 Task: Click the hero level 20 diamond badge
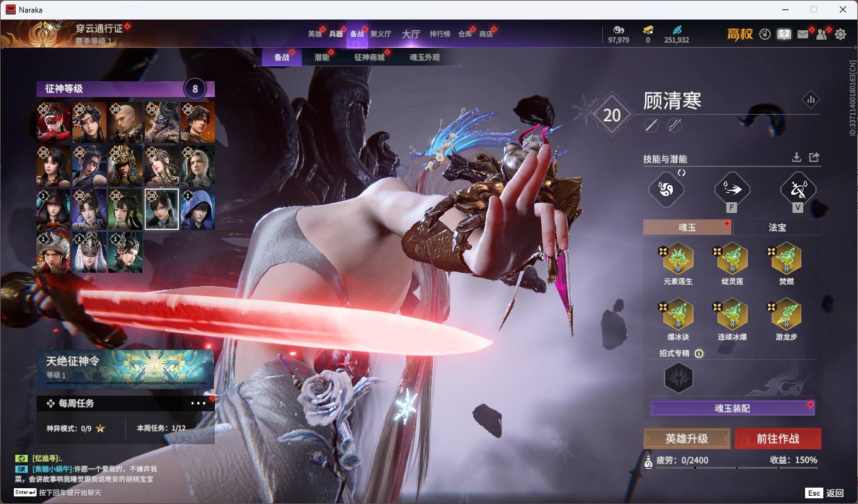pyautogui.click(x=612, y=115)
